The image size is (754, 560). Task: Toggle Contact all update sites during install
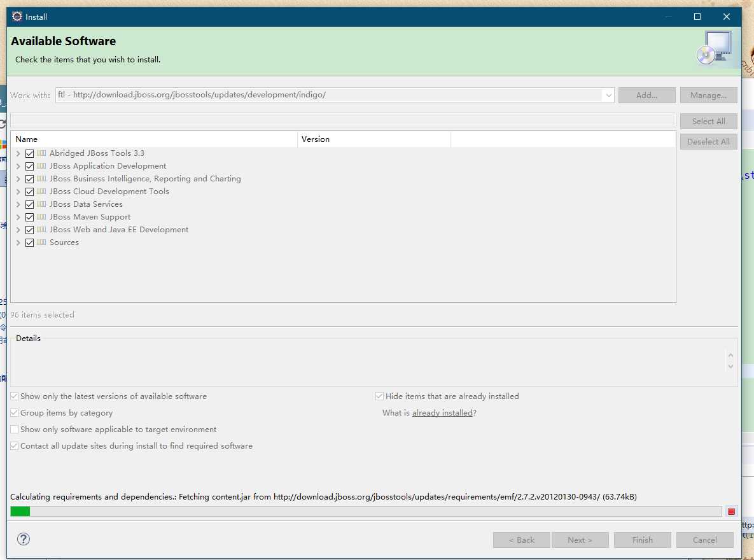(15, 446)
